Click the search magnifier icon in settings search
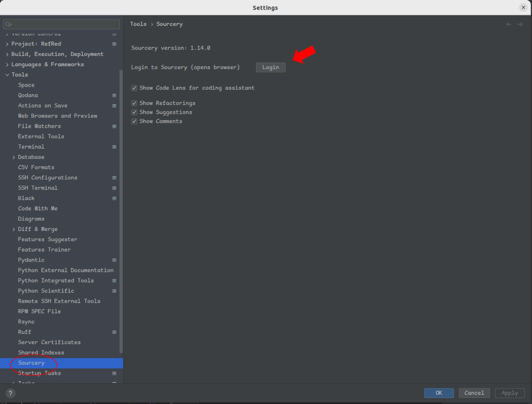The width and height of the screenshot is (532, 404). point(8,24)
